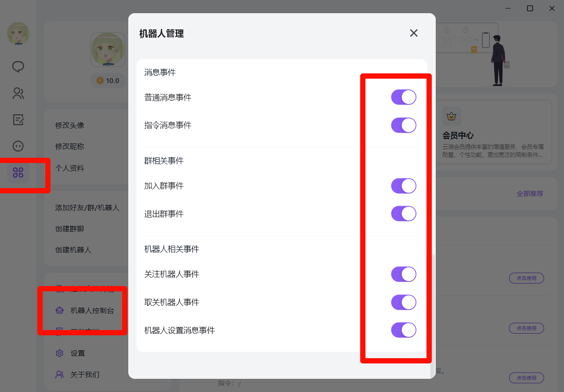The width and height of the screenshot is (564, 392).
Task: Open 关于我们 menu entry
Action: (x=85, y=374)
